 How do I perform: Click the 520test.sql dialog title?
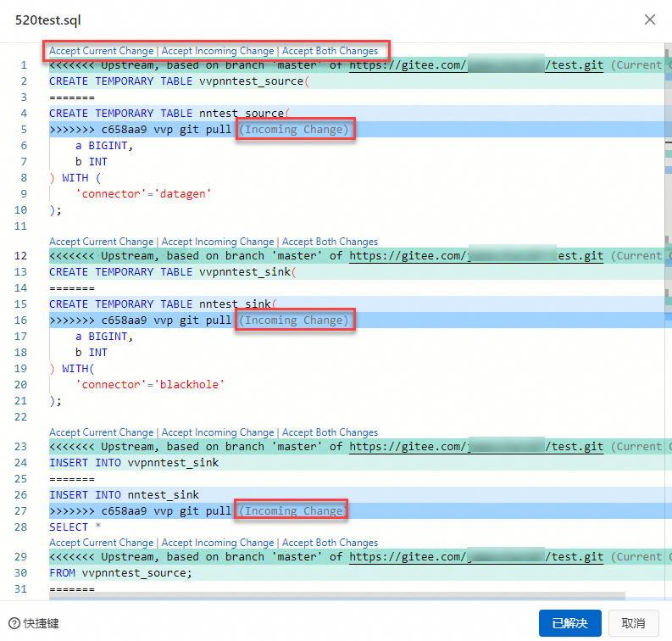[x=48, y=20]
